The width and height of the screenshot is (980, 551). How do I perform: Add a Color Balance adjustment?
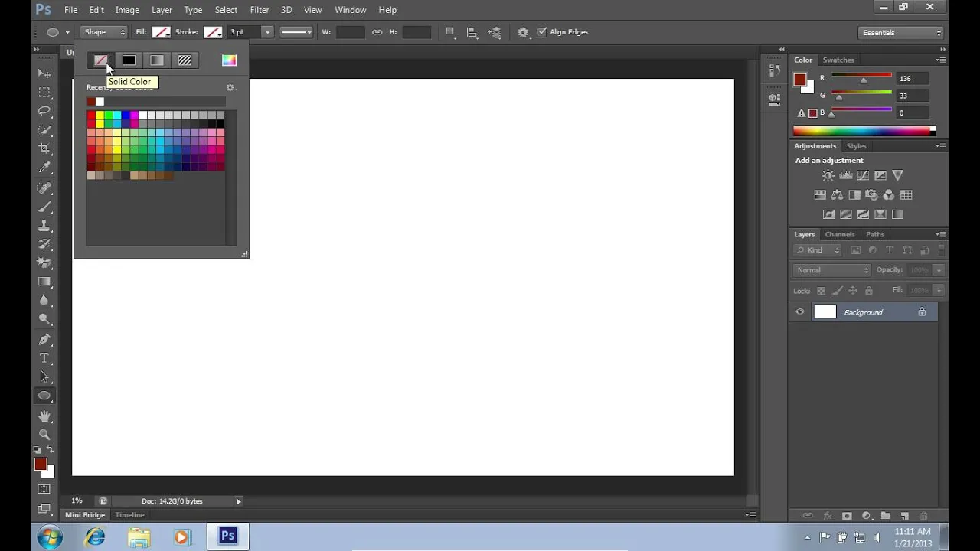tap(837, 195)
